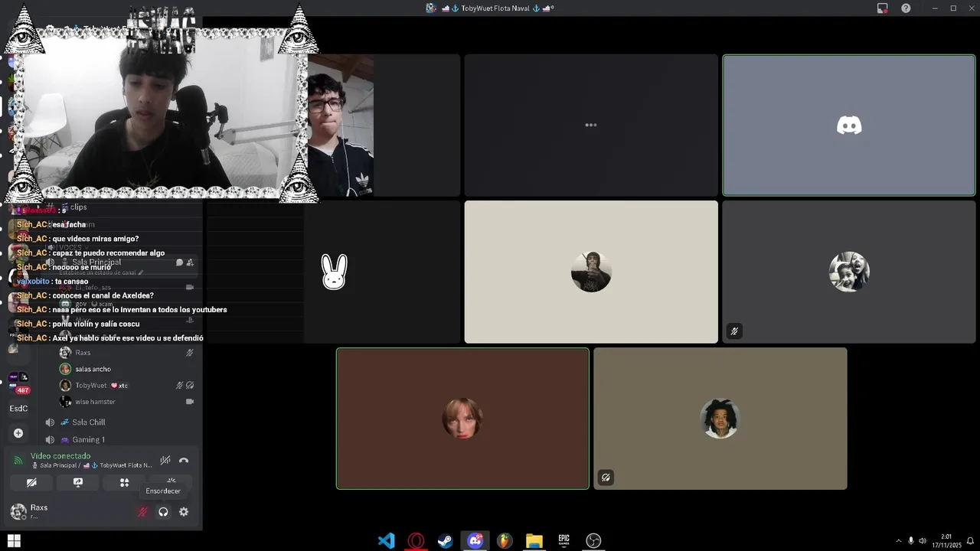Open the clips channel
This screenshot has height=551, width=980.
pyautogui.click(x=79, y=207)
